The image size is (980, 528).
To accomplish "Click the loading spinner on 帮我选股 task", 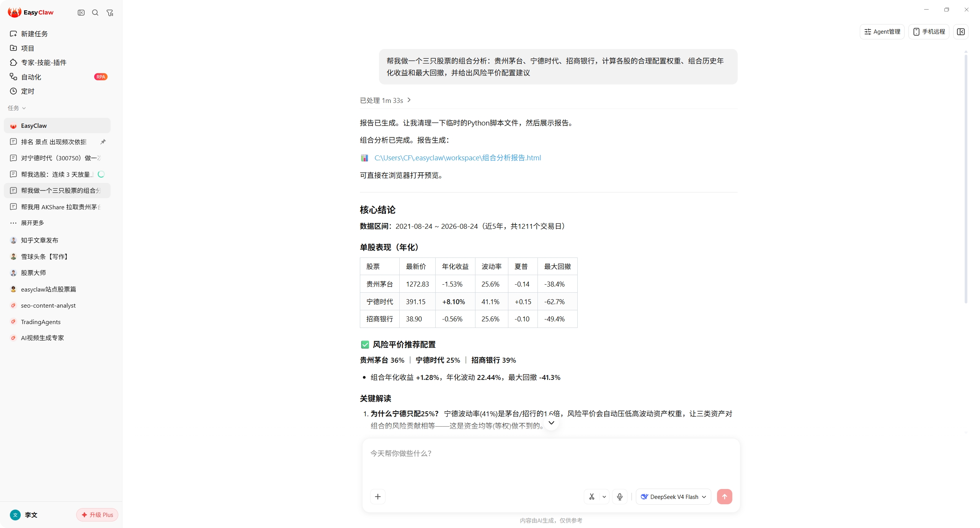I will (x=101, y=174).
